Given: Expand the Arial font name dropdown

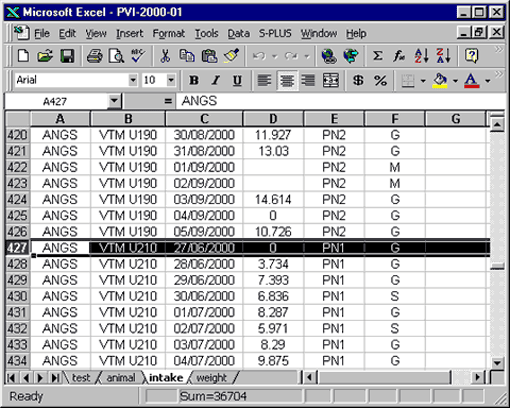Looking at the screenshot, I should point(133,80).
